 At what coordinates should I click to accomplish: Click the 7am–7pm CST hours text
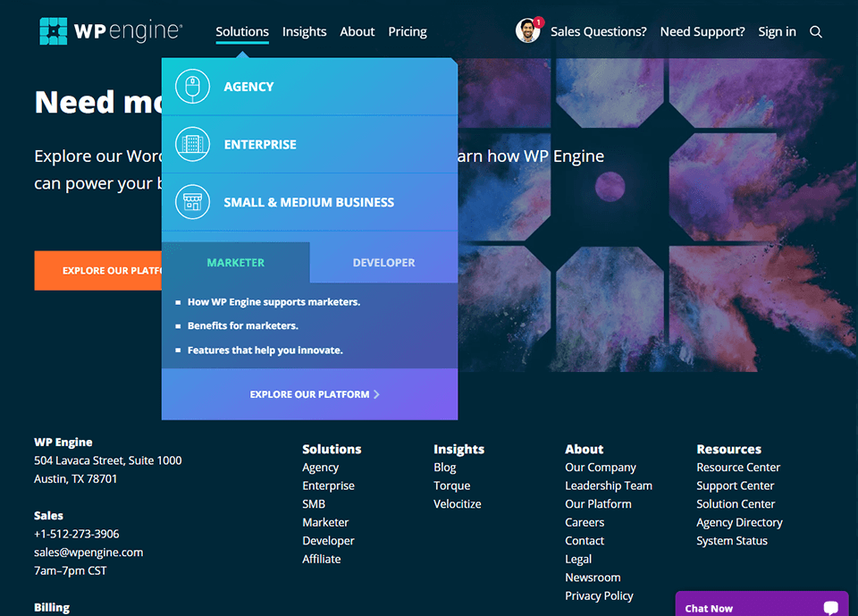tap(70, 570)
